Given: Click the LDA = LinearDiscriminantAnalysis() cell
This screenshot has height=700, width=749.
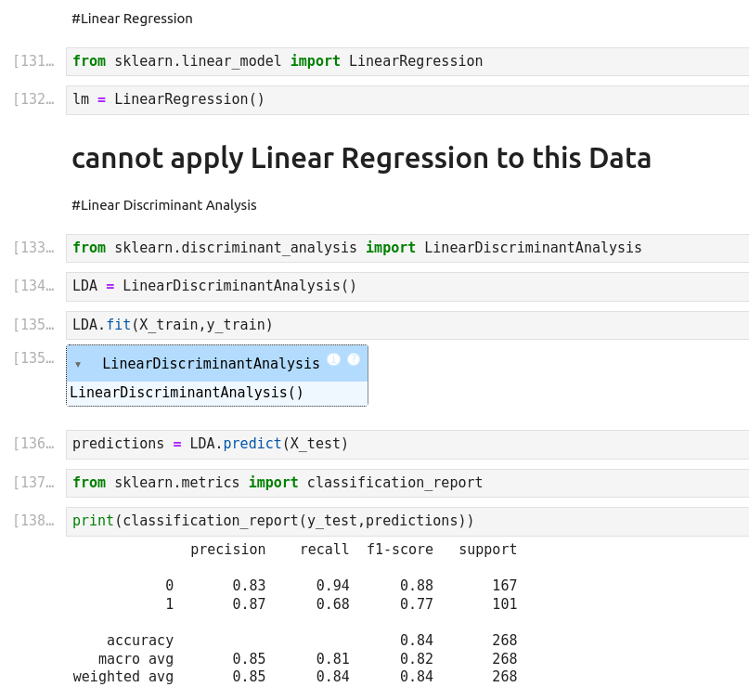Looking at the screenshot, I should coord(407,286).
